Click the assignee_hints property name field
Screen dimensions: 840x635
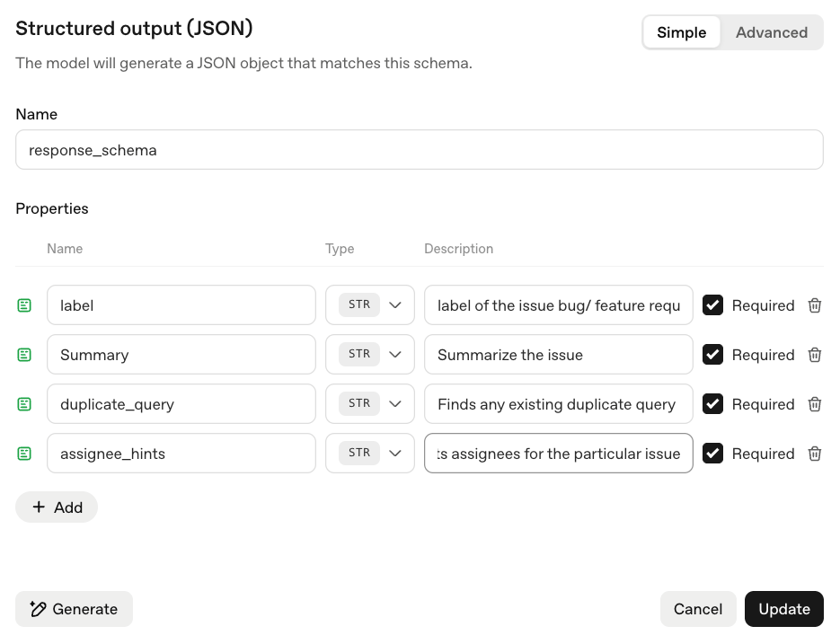click(181, 454)
